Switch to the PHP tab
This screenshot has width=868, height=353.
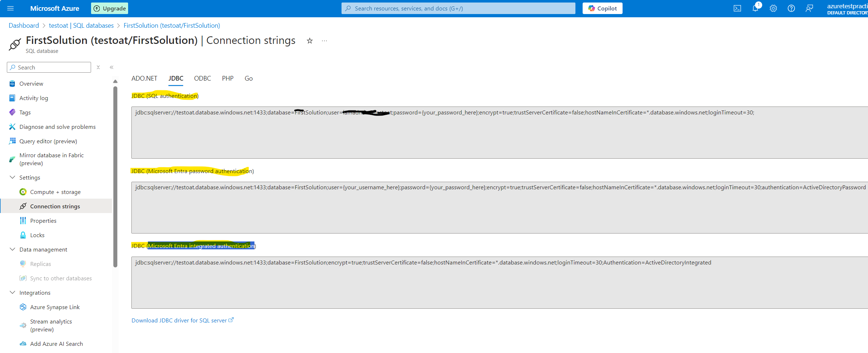[x=227, y=78]
